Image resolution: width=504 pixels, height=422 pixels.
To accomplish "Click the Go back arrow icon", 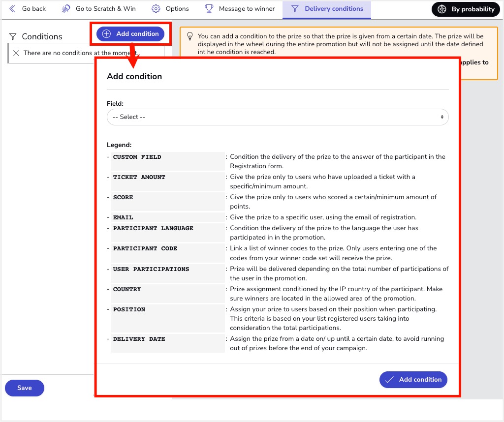I will (x=12, y=9).
